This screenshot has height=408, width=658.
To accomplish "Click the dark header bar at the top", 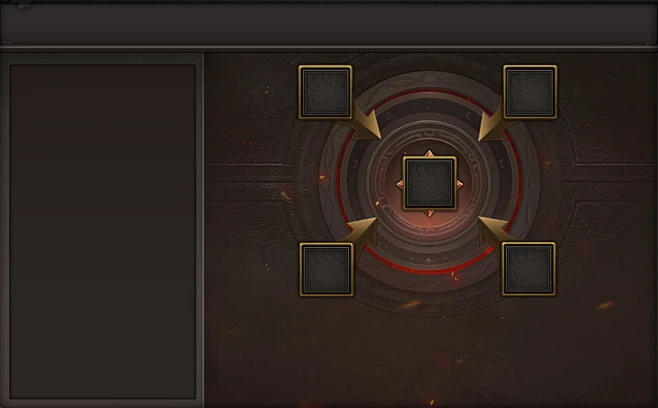I will coord(329,24).
